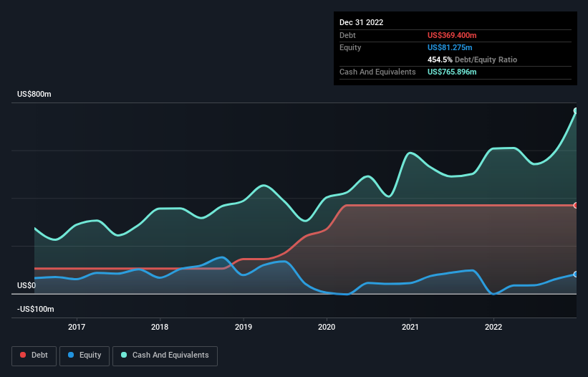Toggle Cash And Equivalents legend button
588x377 pixels.
pyautogui.click(x=165, y=355)
